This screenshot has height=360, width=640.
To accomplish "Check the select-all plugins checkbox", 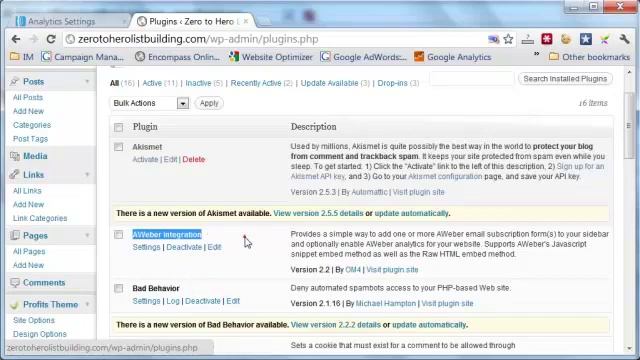I will point(118,127).
